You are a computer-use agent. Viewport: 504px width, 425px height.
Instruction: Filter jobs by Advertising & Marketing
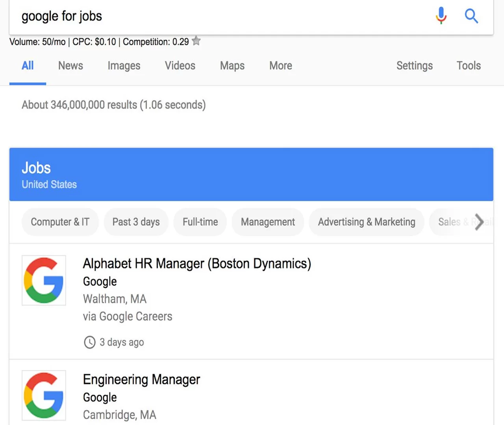pos(367,222)
